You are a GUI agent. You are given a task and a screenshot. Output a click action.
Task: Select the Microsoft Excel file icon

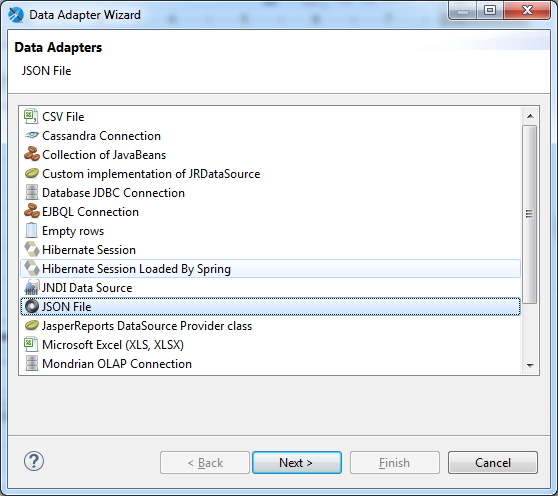(x=31, y=344)
